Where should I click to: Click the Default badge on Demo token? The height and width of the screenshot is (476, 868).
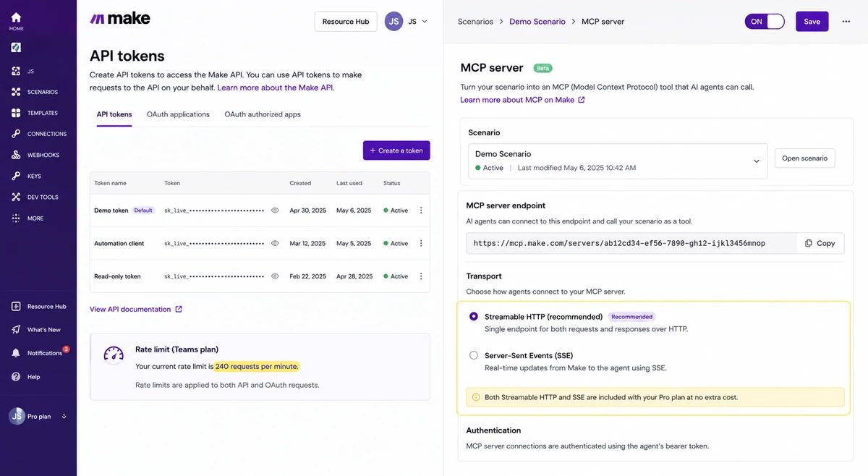(x=143, y=211)
